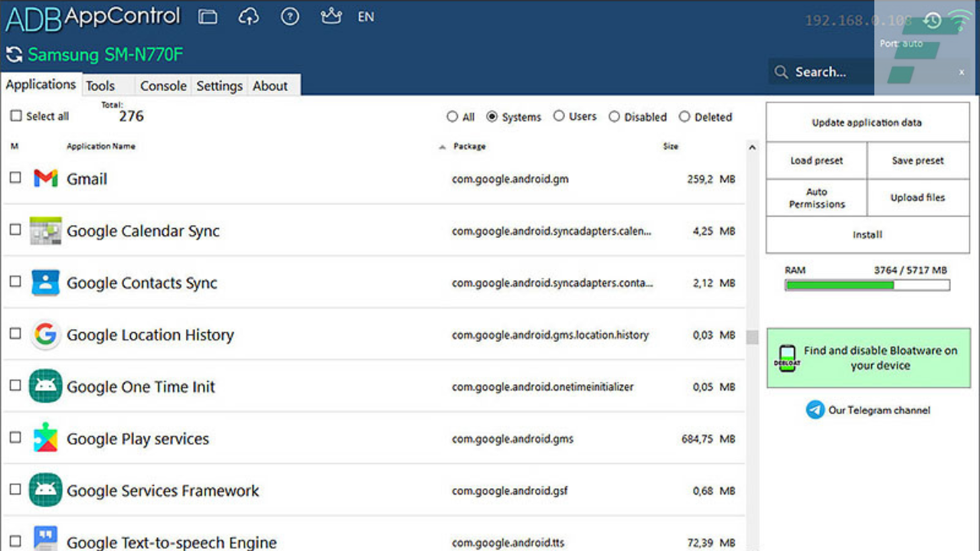This screenshot has height=551, width=980.
Task: Sort by Package column header
Action: (x=469, y=146)
